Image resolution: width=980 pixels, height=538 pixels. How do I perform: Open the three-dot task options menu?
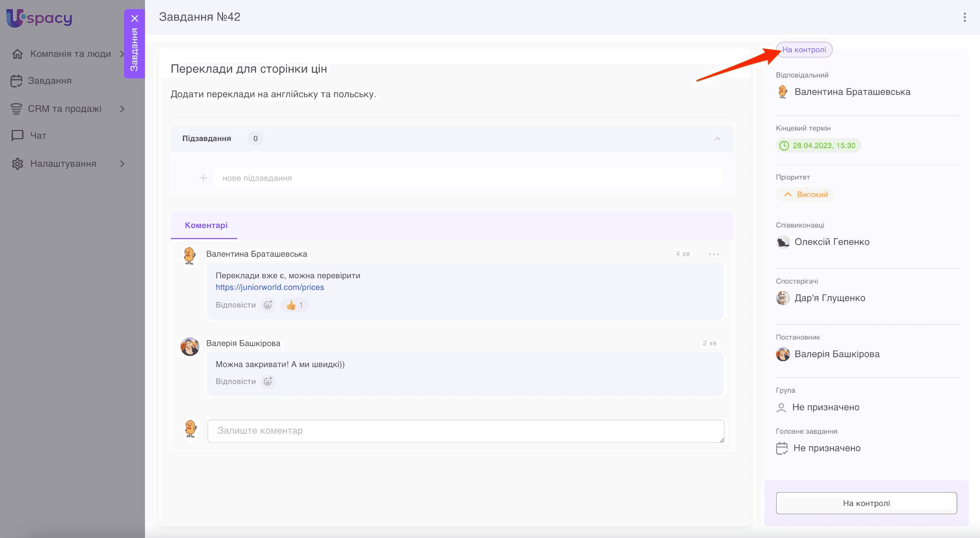click(964, 18)
